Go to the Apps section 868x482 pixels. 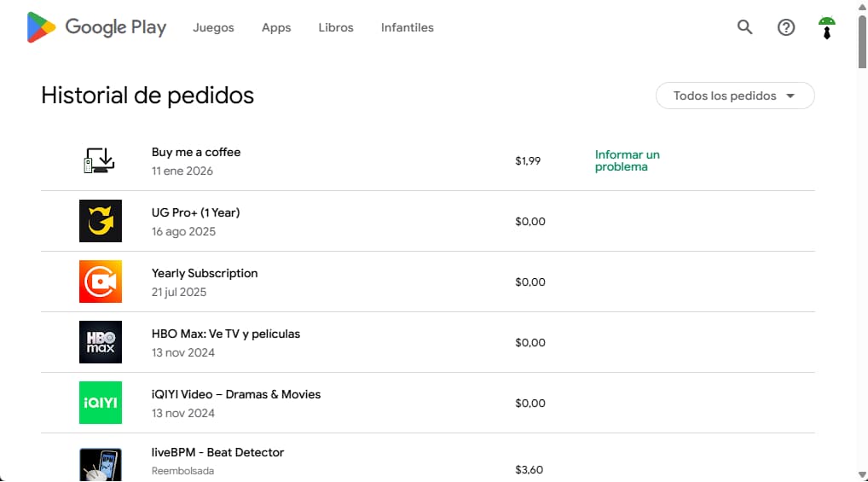(276, 27)
